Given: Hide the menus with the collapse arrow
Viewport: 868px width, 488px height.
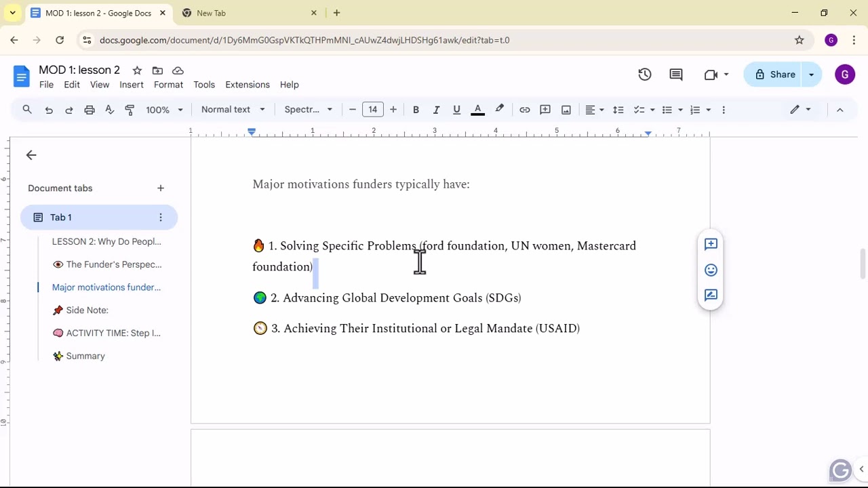Looking at the screenshot, I should (x=840, y=110).
